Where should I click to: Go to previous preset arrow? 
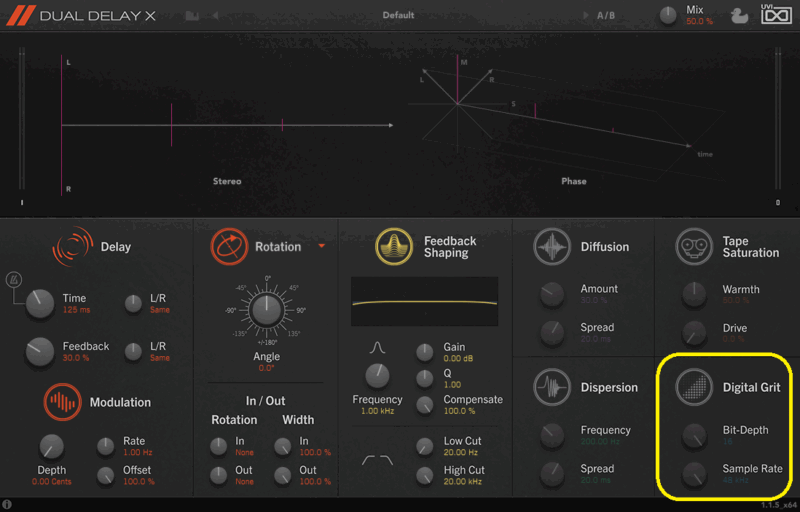coord(215,16)
